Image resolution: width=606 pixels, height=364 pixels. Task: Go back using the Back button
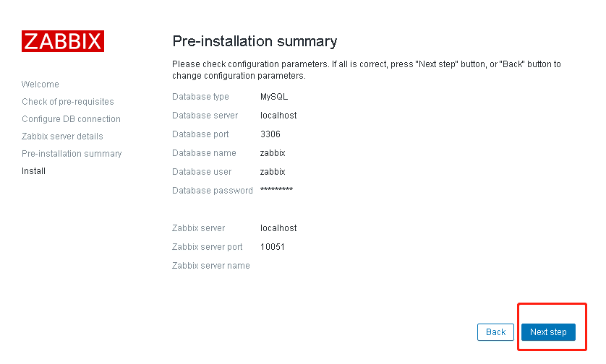tap(495, 332)
